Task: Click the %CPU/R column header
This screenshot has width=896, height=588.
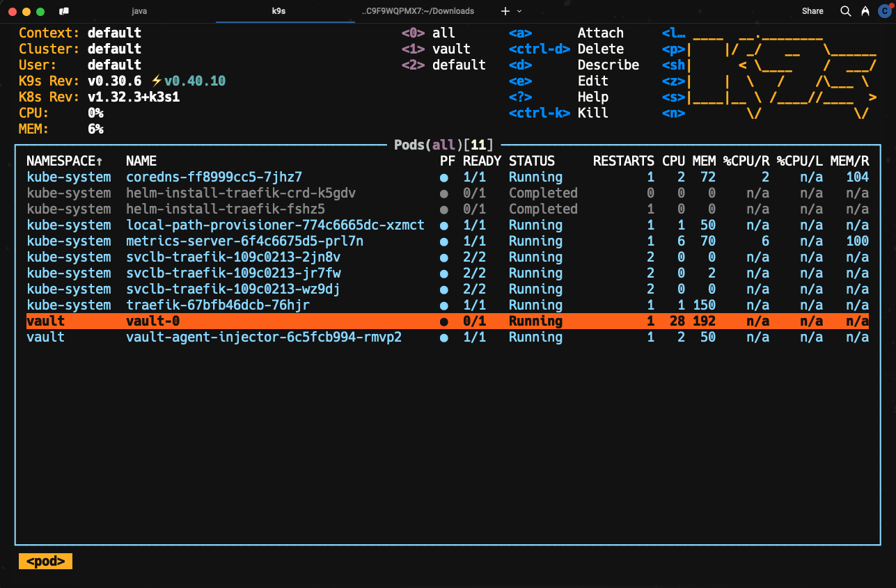Action: (x=746, y=161)
